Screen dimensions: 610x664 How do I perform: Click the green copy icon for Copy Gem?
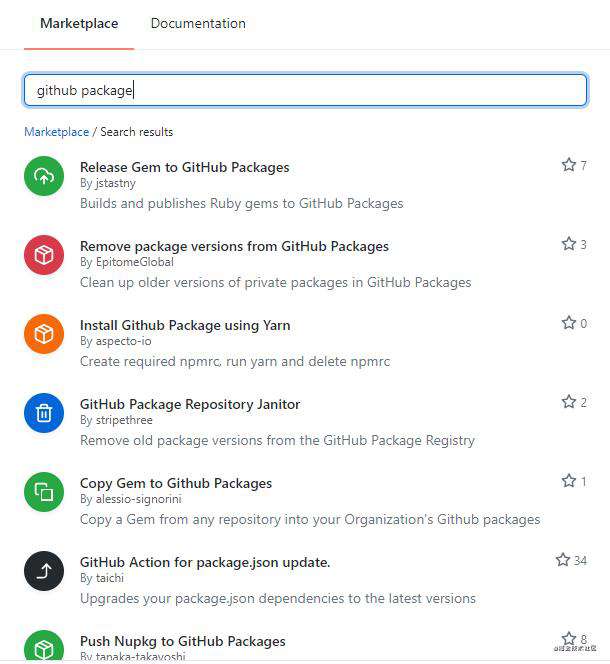click(44, 492)
